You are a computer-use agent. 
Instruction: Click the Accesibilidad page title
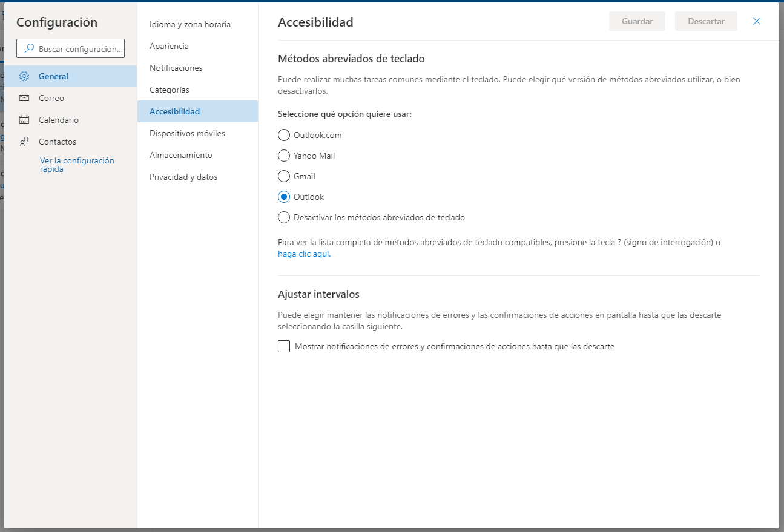[315, 22]
